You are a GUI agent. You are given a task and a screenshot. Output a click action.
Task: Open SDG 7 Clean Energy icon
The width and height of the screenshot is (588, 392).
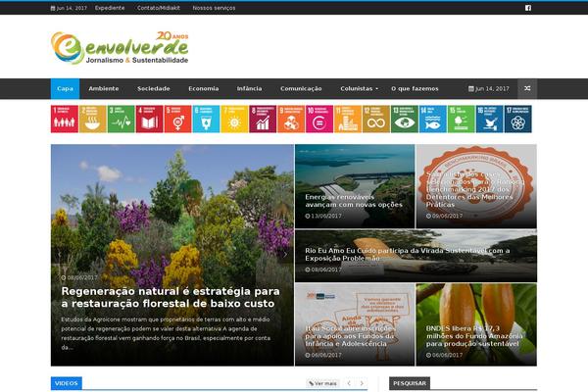click(234, 119)
